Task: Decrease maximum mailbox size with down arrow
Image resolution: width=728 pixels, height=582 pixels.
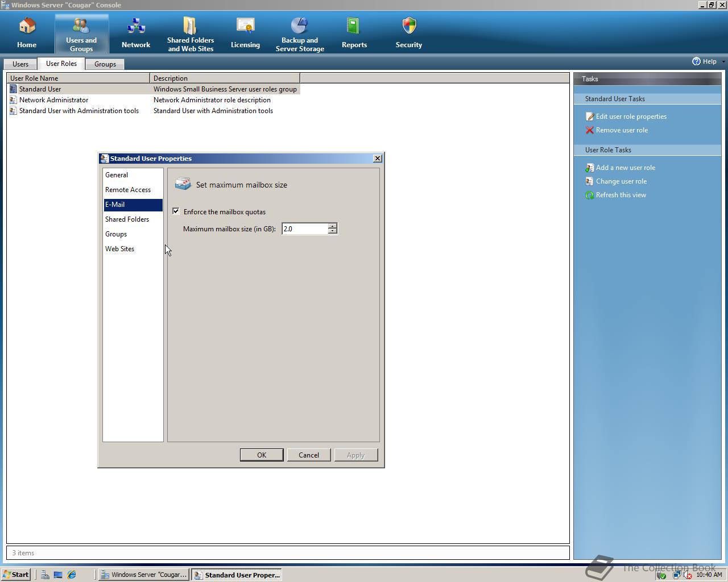Action: pos(333,231)
